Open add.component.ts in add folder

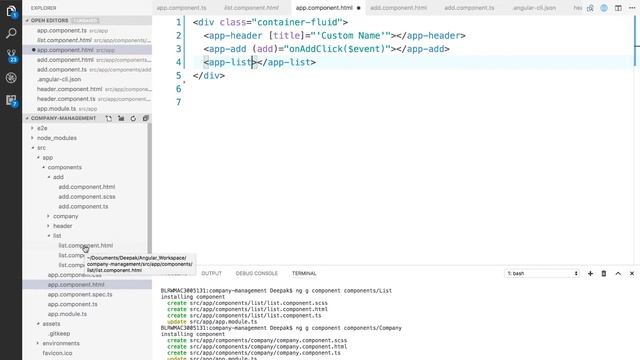point(83,207)
